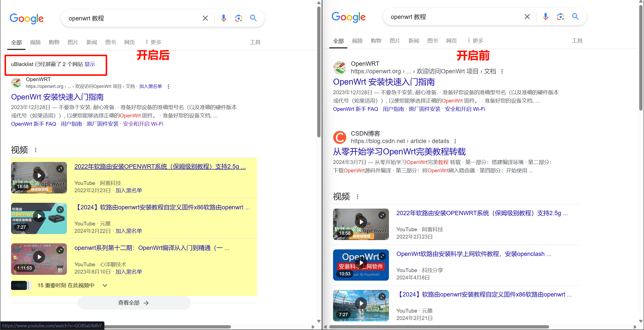This screenshot has width=644, height=330.
Task: Play the 1:11:53 video thumbnail
Action: tap(39, 257)
